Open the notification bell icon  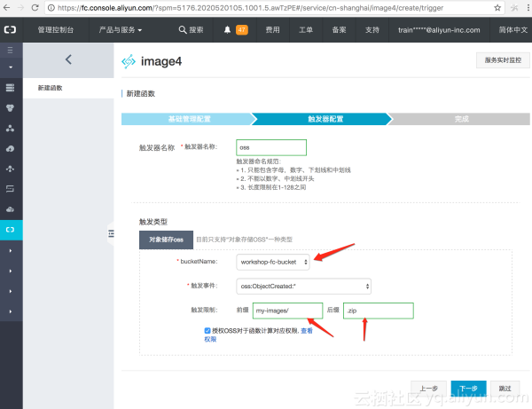coord(227,29)
